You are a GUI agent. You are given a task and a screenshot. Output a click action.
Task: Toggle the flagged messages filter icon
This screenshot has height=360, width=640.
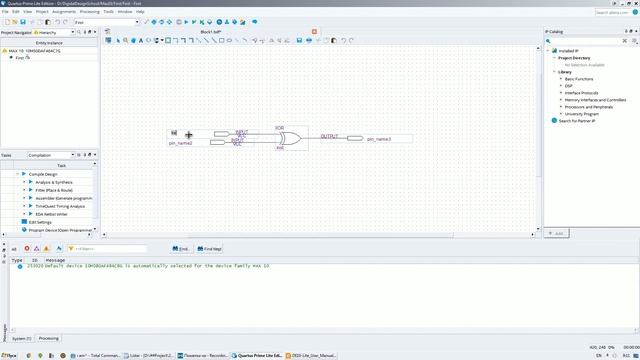[x=59, y=249]
